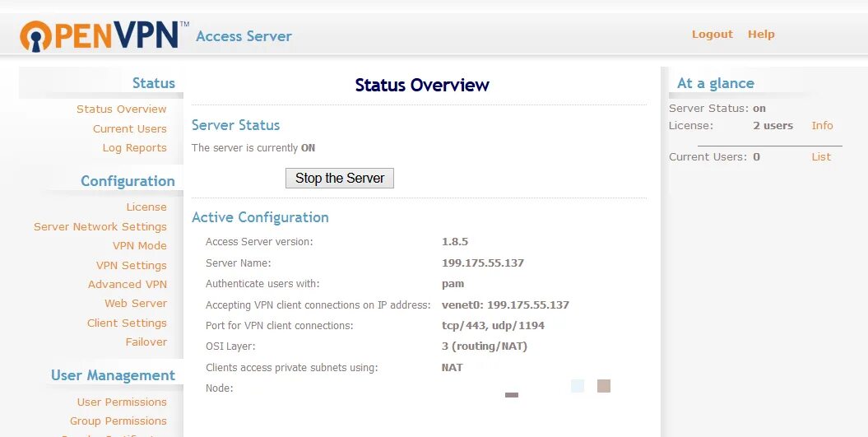Open Log Reports from the sidebar
The width and height of the screenshot is (868, 437).
pyautogui.click(x=134, y=147)
